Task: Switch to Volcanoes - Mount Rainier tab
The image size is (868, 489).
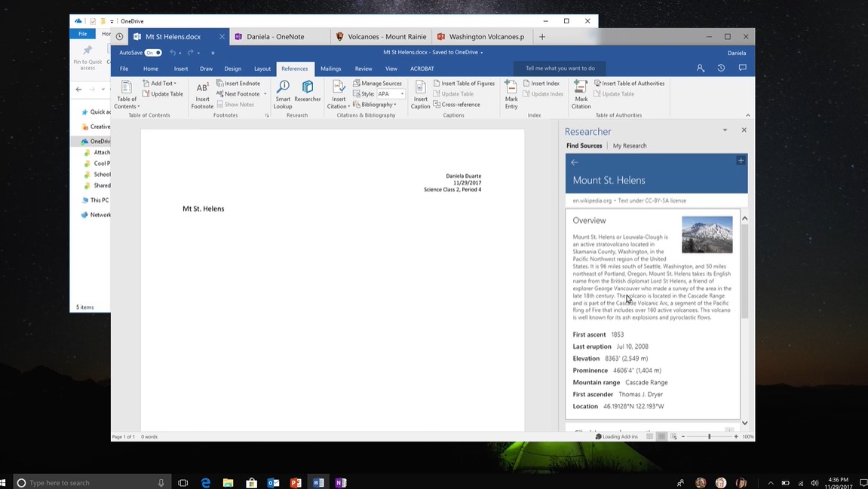Action: click(382, 36)
